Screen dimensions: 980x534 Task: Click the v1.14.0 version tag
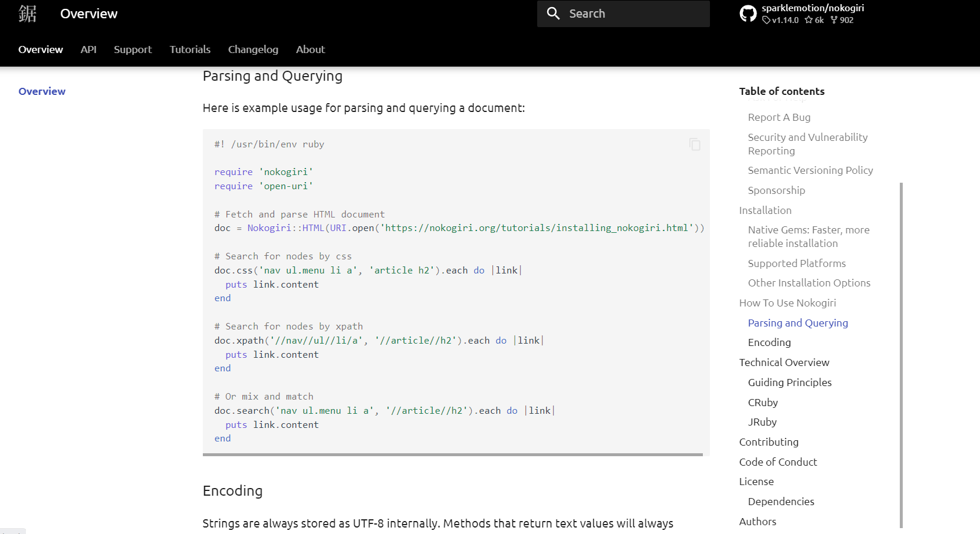click(781, 20)
